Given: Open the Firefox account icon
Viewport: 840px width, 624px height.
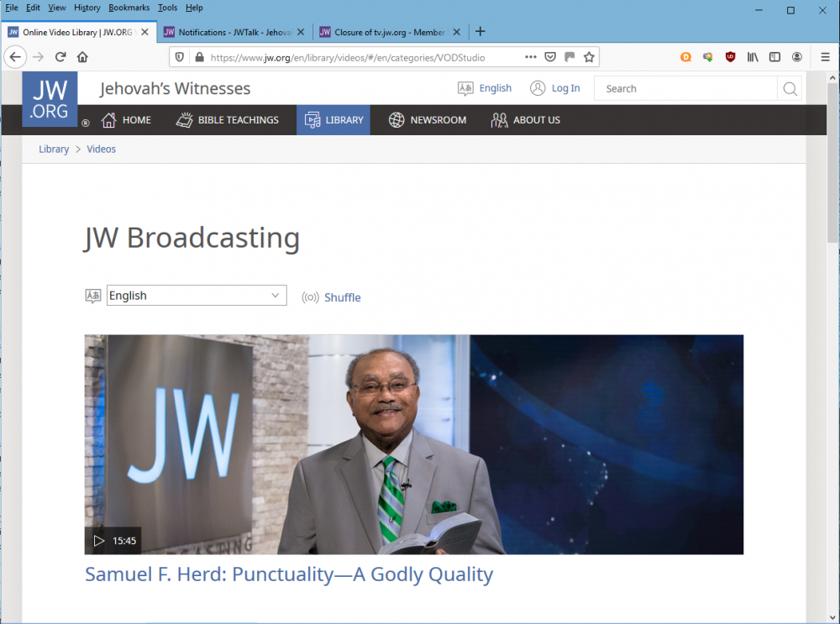Looking at the screenshot, I should tap(796, 56).
